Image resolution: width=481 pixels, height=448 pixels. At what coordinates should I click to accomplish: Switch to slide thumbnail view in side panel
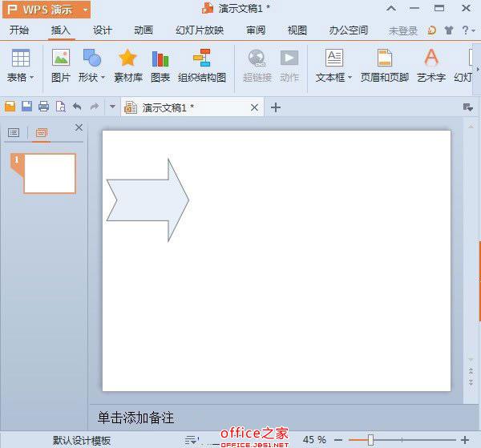[41, 132]
